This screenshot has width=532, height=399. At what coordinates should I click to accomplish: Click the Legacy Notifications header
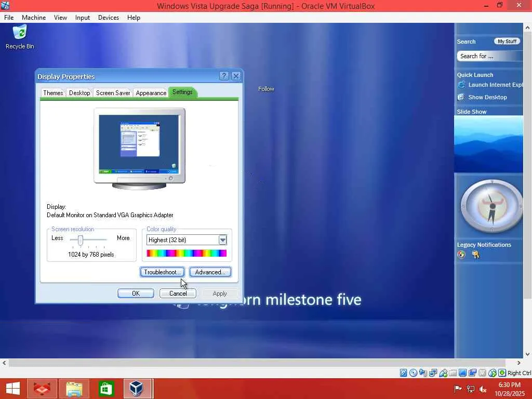tap(484, 245)
